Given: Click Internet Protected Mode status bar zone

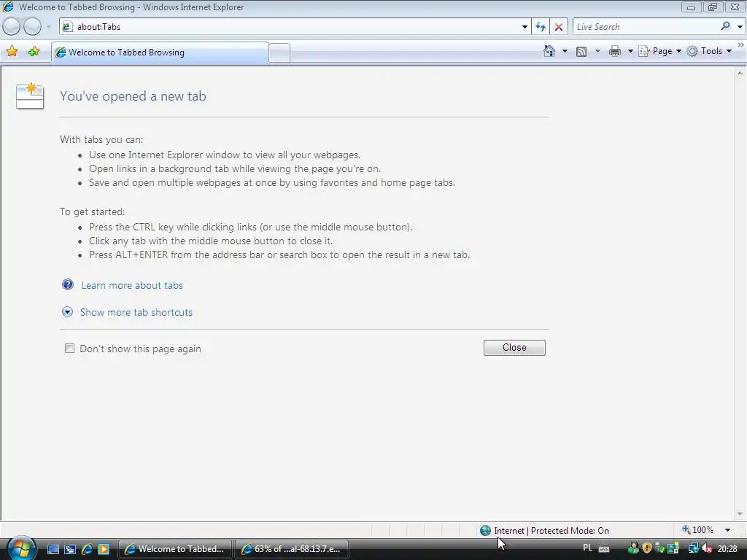Looking at the screenshot, I should [544, 530].
